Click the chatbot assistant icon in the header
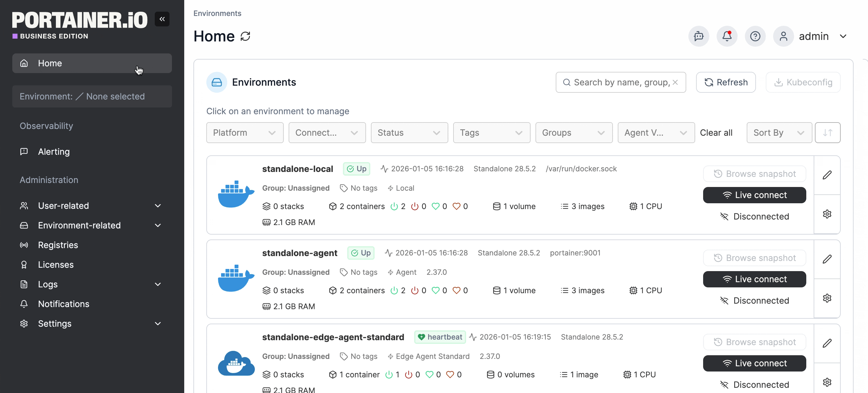This screenshot has height=393, width=868. tap(699, 36)
